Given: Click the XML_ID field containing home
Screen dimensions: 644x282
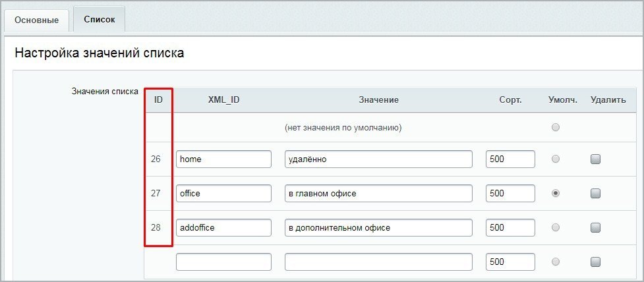Looking at the screenshot, I should tap(223, 159).
